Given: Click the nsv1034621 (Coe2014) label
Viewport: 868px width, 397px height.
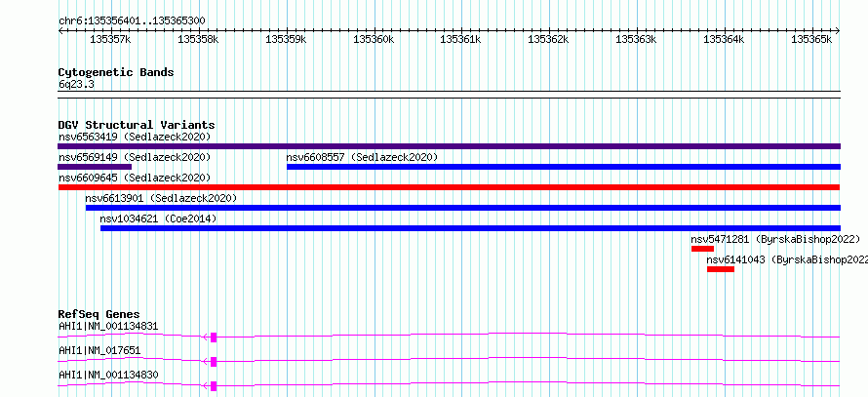Looking at the screenshot, I should tap(158, 218).
